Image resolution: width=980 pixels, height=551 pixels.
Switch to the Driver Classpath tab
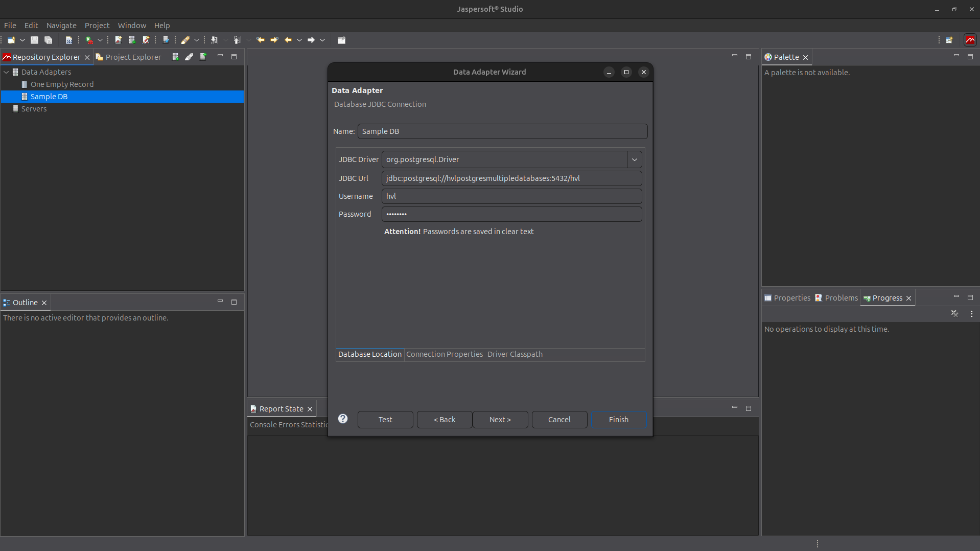pyautogui.click(x=515, y=354)
